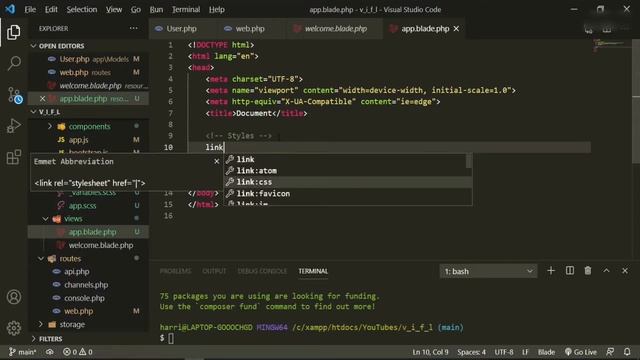Switch to the Debug Console tab
Viewport: 640px width, 360px height.
262,271
